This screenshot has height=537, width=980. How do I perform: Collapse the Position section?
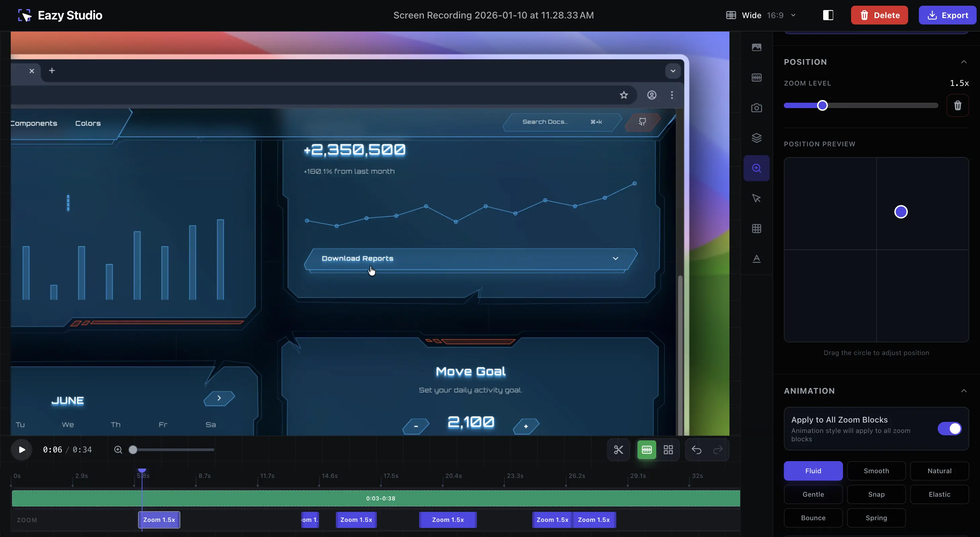click(x=963, y=62)
